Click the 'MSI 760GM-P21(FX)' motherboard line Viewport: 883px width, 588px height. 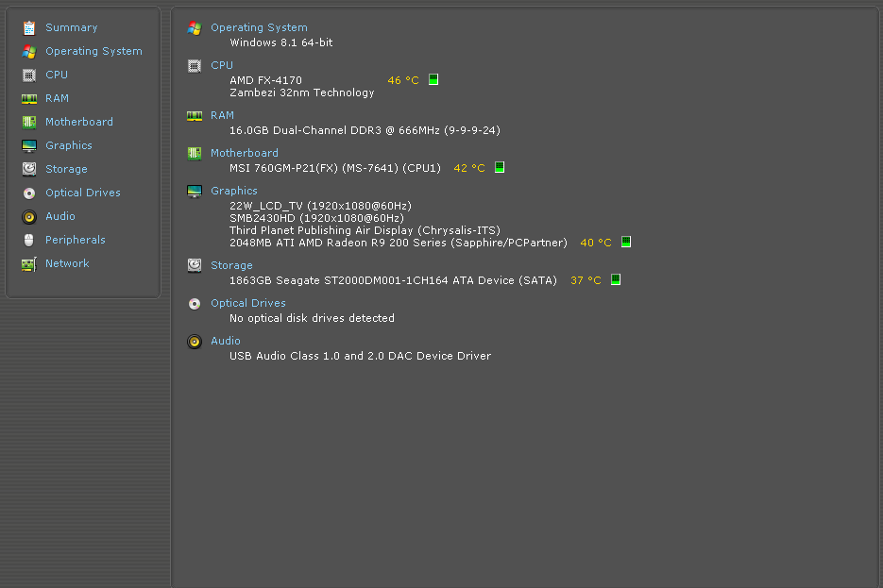click(x=335, y=168)
